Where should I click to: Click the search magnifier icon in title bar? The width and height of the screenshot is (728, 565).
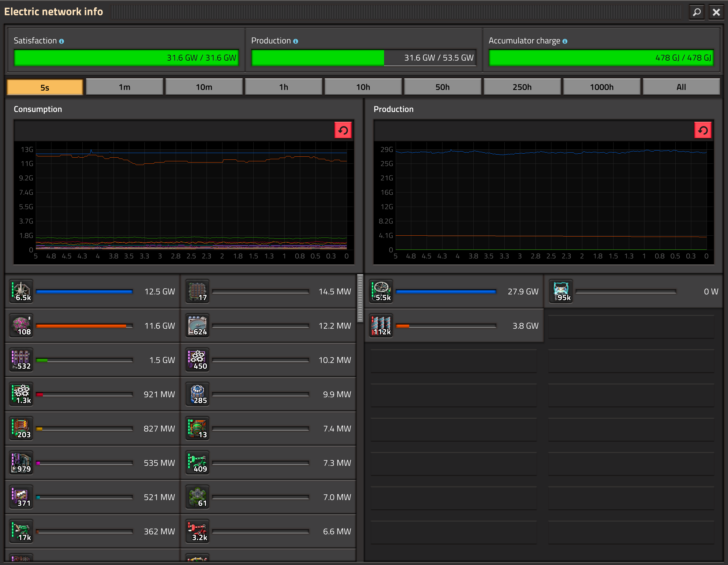697,12
